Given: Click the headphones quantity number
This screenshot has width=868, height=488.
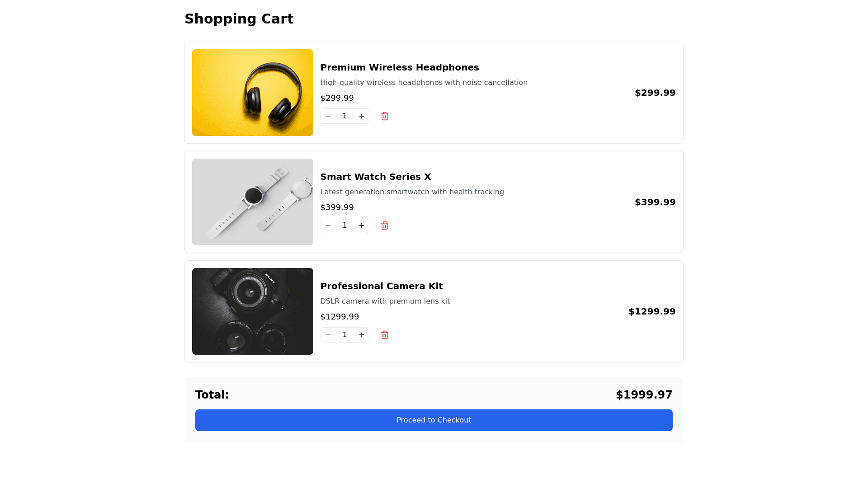Looking at the screenshot, I should click(x=345, y=116).
